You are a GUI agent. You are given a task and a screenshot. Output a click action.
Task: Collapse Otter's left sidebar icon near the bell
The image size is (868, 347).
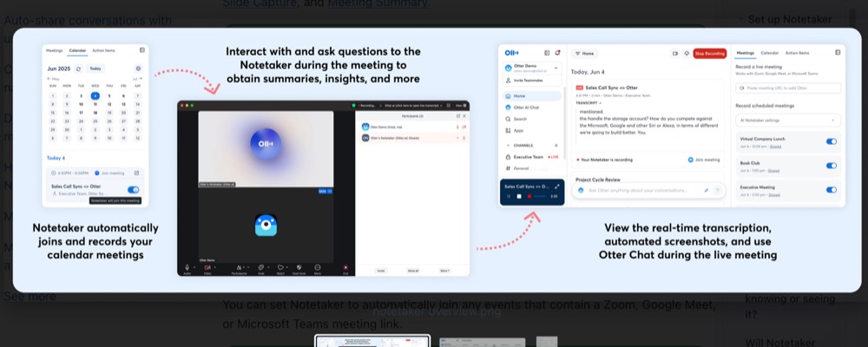(547, 53)
